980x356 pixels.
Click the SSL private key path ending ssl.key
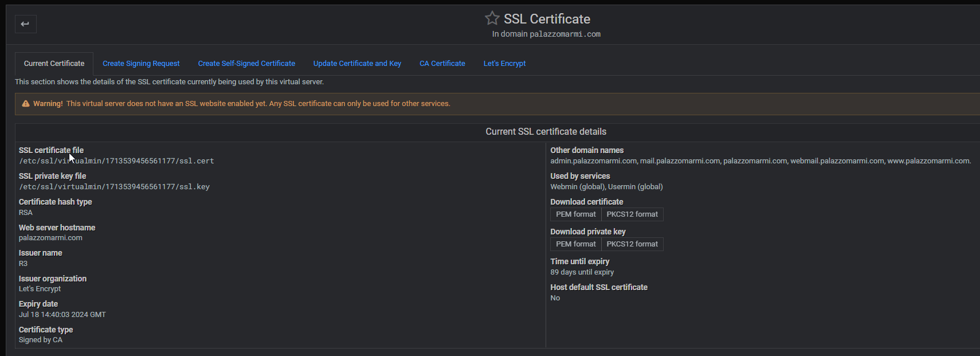click(114, 187)
